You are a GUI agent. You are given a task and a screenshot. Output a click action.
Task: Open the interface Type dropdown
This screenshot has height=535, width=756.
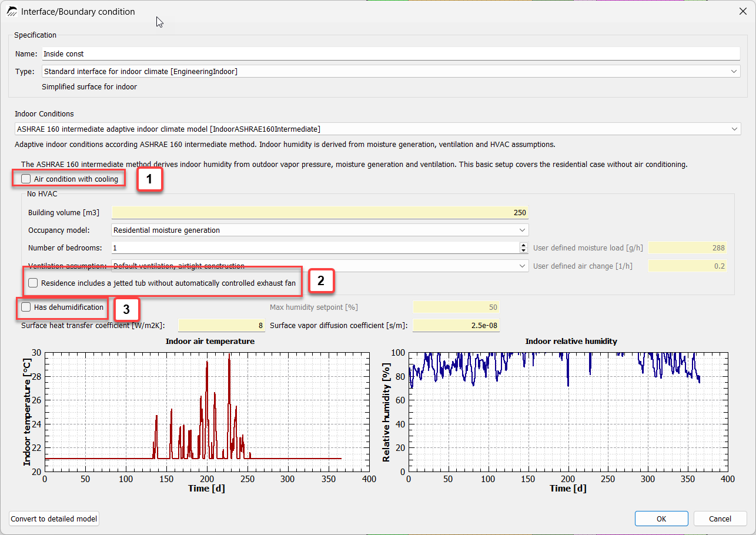click(x=391, y=71)
